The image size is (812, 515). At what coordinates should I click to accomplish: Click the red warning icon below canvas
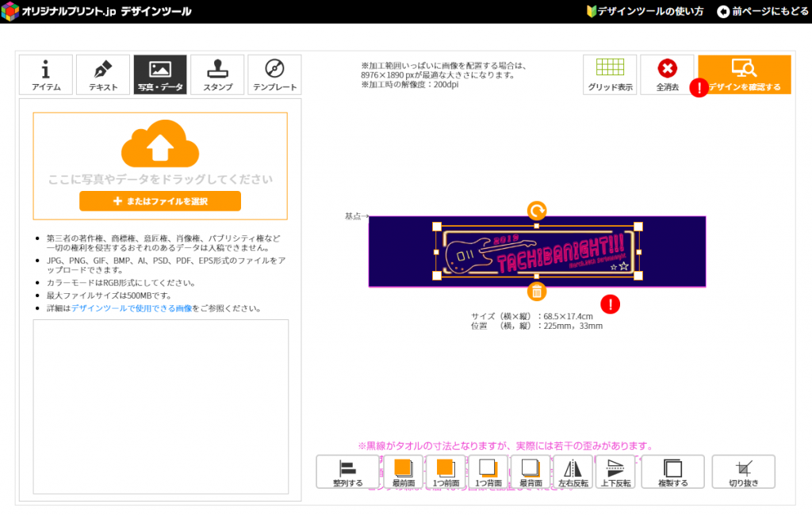[610, 304]
